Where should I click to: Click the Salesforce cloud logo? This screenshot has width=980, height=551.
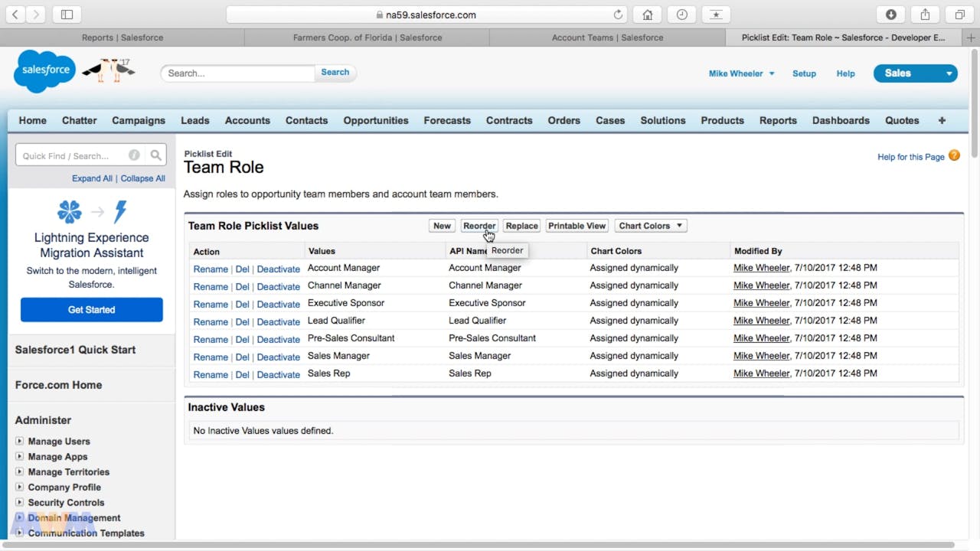tap(45, 70)
